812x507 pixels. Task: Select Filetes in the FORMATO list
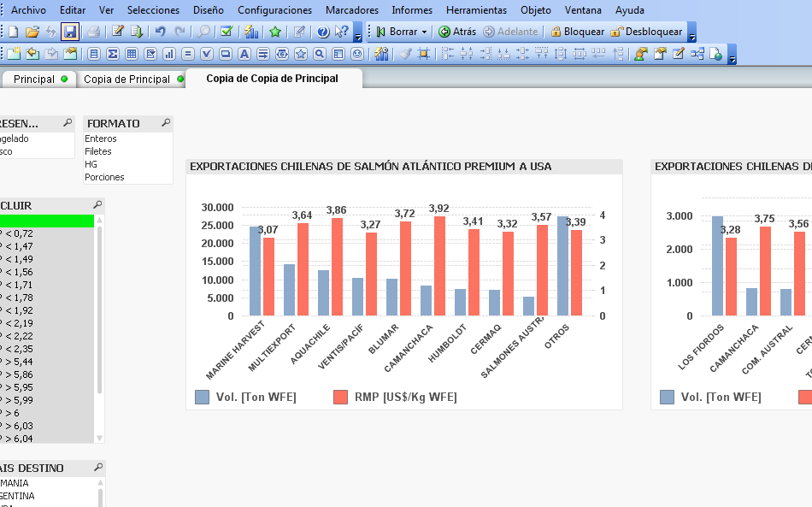[x=98, y=151]
